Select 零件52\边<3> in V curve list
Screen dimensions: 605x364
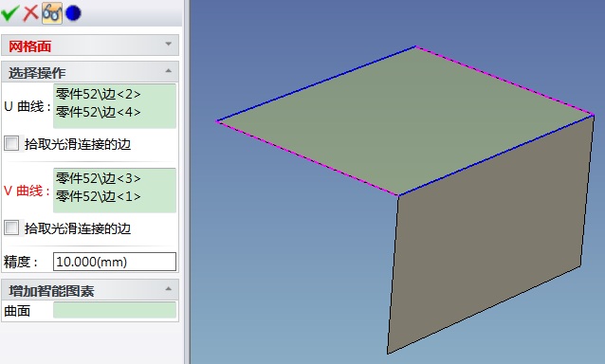pyautogui.click(x=99, y=178)
